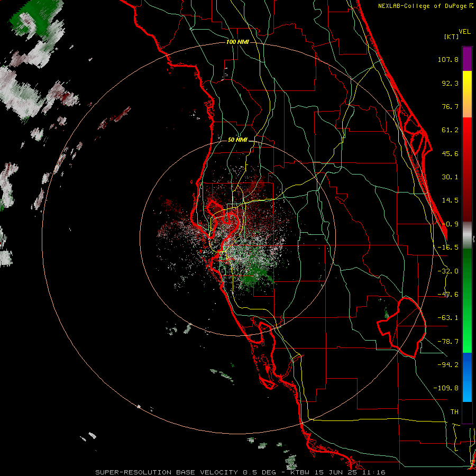The image size is (476, 476).
Task: Select the -78.7 legend value
Action: (x=448, y=342)
